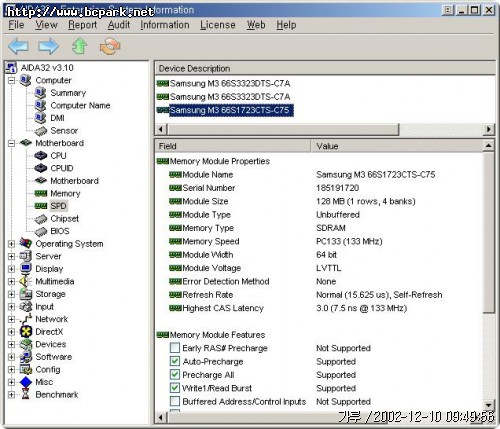Collapse the Motherboard tree node
500x429 pixels.
pyautogui.click(x=11, y=143)
